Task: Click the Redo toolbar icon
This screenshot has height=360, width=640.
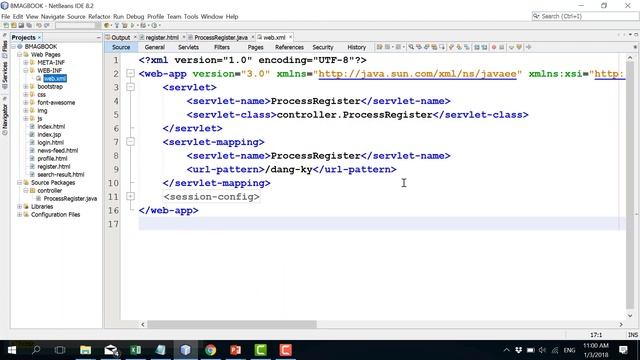Action: [47, 25]
